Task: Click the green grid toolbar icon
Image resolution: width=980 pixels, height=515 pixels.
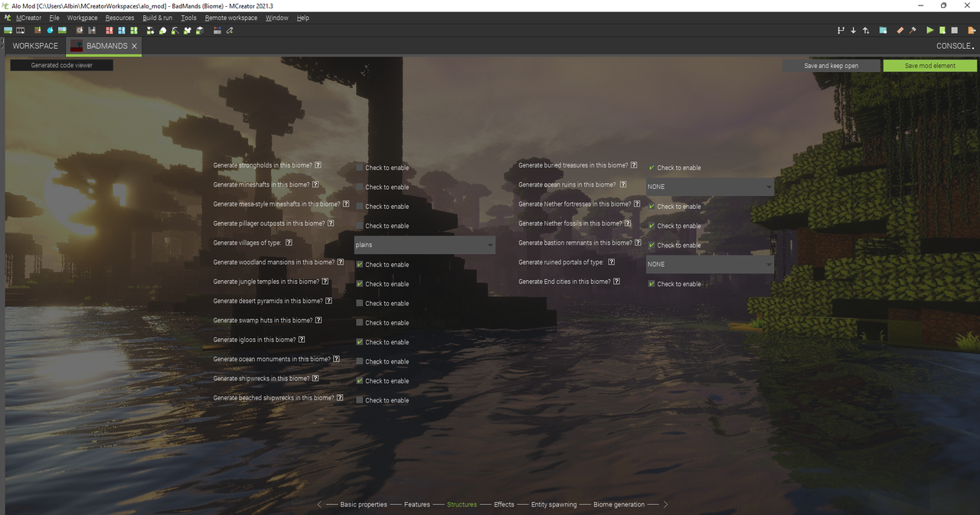Action: click(134, 31)
